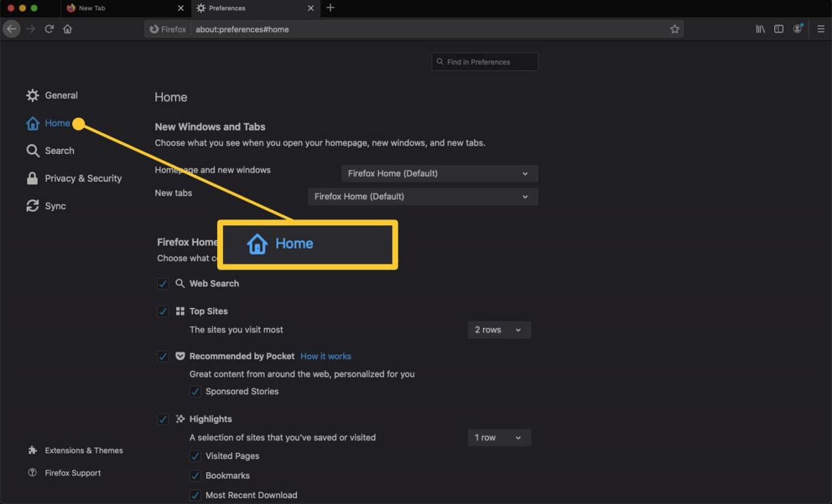Bookmark this page with the star icon
The height and width of the screenshot is (504, 832).
pos(675,29)
